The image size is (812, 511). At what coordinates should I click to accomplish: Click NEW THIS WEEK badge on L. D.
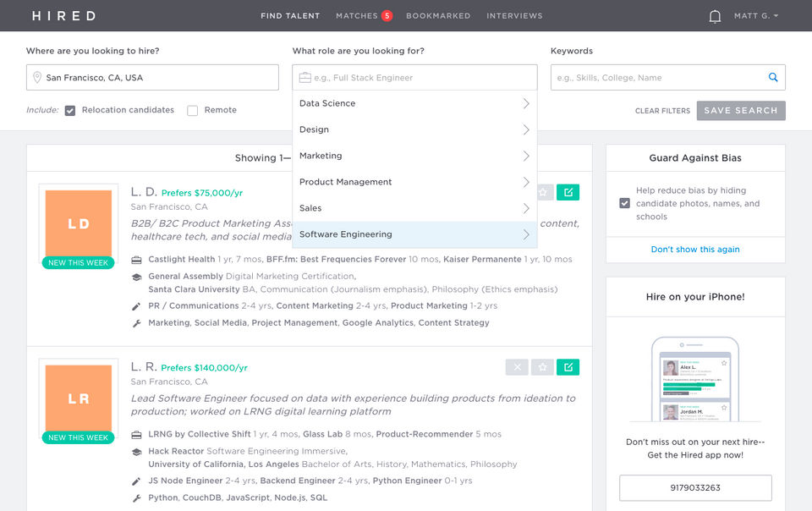[78, 263]
